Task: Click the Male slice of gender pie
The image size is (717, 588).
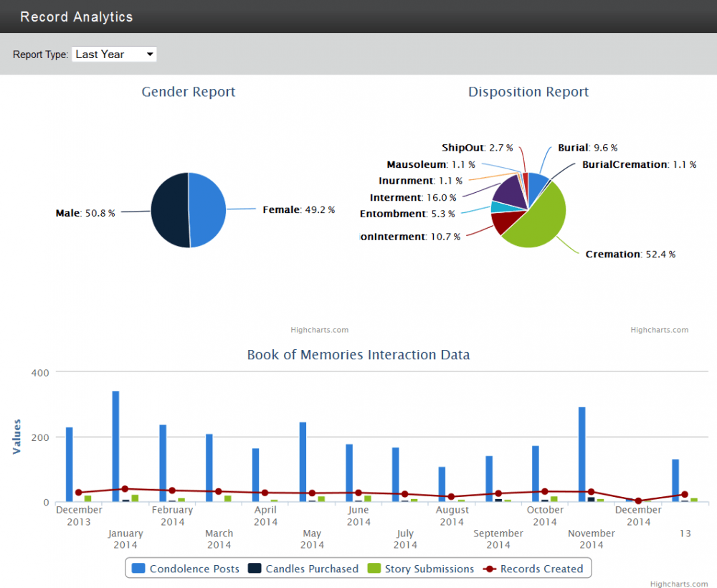Action: pos(169,210)
